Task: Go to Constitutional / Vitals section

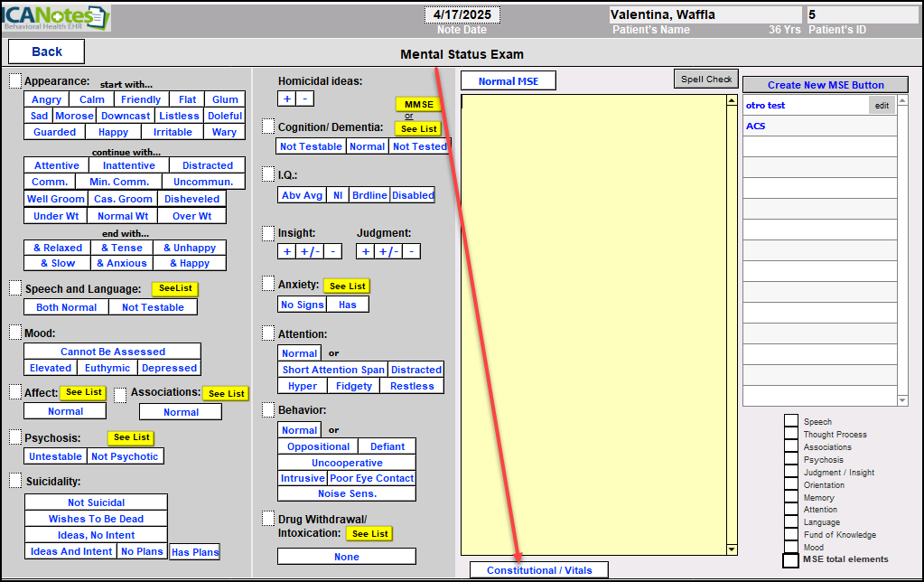Action: tap(538, 570)
